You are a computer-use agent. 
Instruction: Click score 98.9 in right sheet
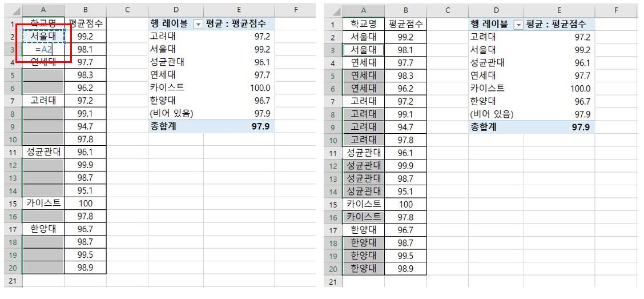point(405,269)
